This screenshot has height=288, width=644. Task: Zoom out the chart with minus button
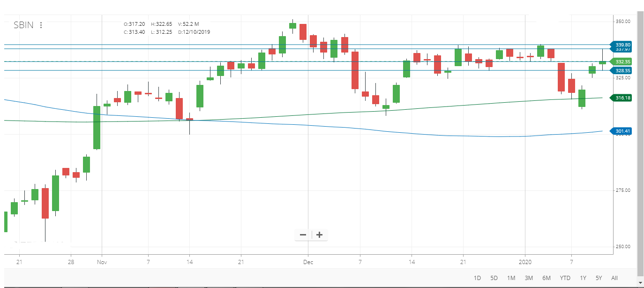coord(303,235)
